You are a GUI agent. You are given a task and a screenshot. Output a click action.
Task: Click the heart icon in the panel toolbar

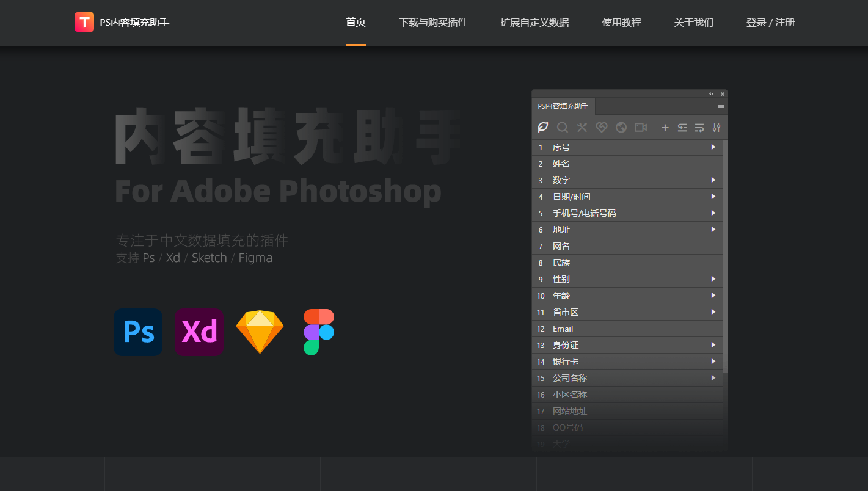point(602,127)
